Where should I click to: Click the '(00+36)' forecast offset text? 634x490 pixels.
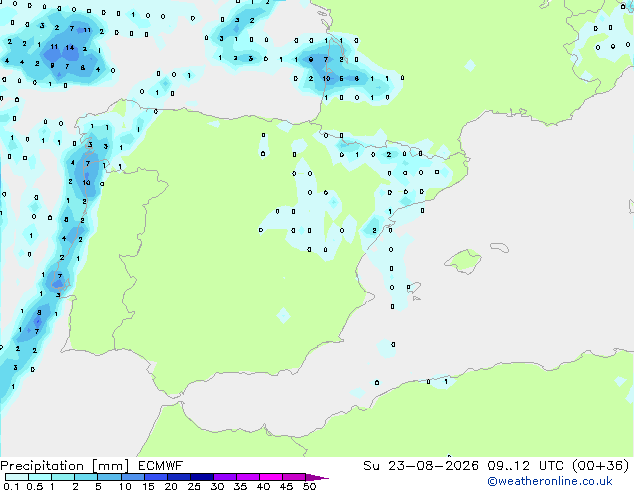[x=601, y=466]
